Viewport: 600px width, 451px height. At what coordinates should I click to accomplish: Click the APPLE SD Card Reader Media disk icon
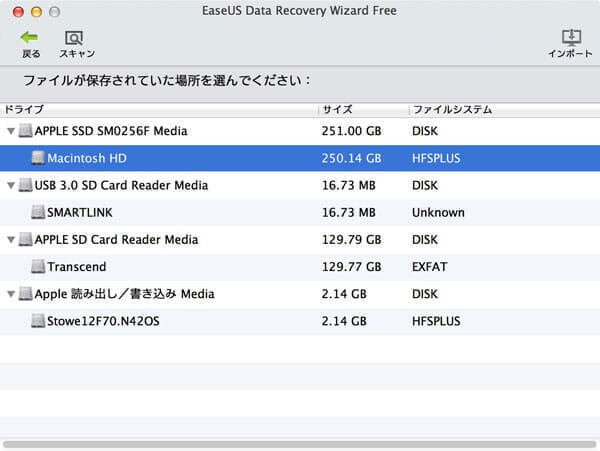tap(26, 239)
